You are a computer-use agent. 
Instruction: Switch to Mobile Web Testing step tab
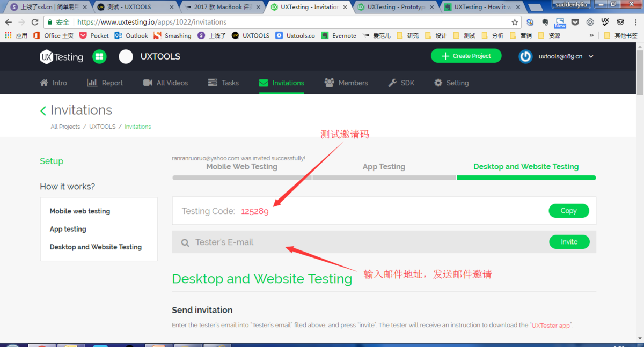(241, 167)
